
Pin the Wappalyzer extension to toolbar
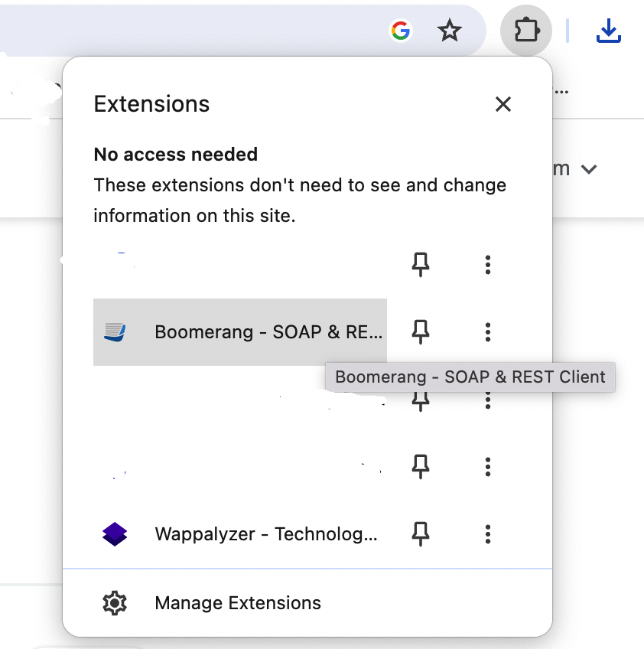[421, 534]
